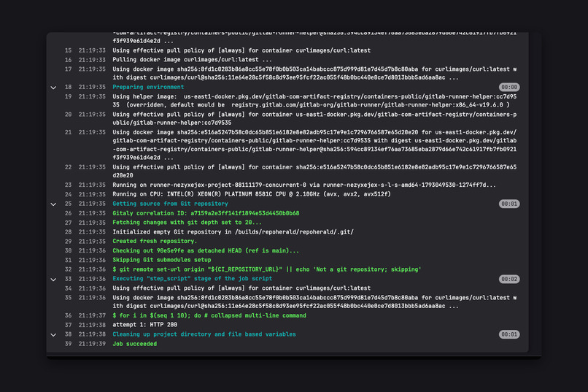This screenshot has width=588, height=392.
Task: Open line number 25 link
Action: (68, 204)
